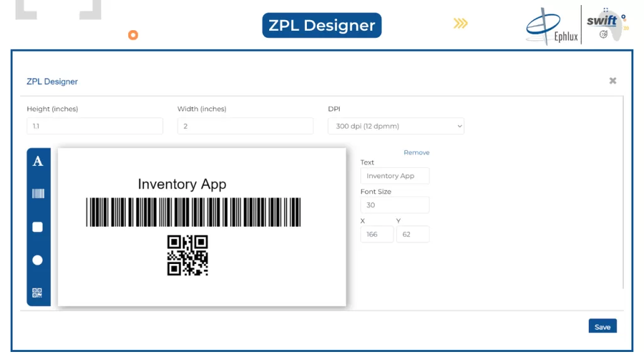Click the yellow chevron arrows icon

[460, 24]
